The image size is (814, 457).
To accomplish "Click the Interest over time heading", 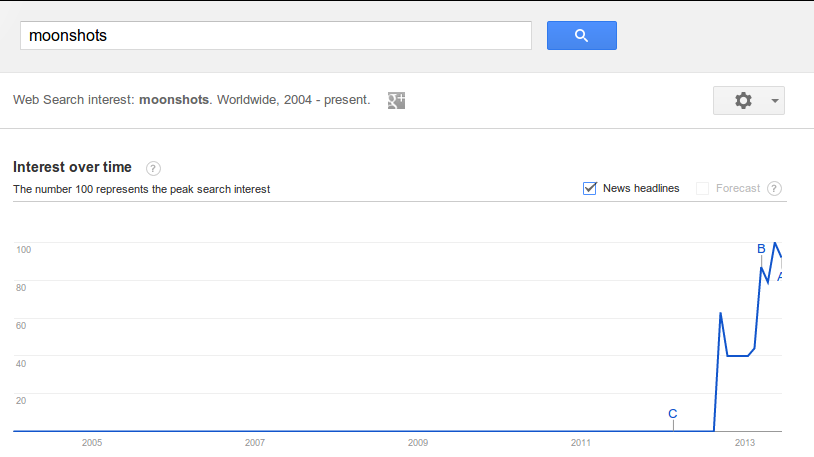I will pos(72,167).
